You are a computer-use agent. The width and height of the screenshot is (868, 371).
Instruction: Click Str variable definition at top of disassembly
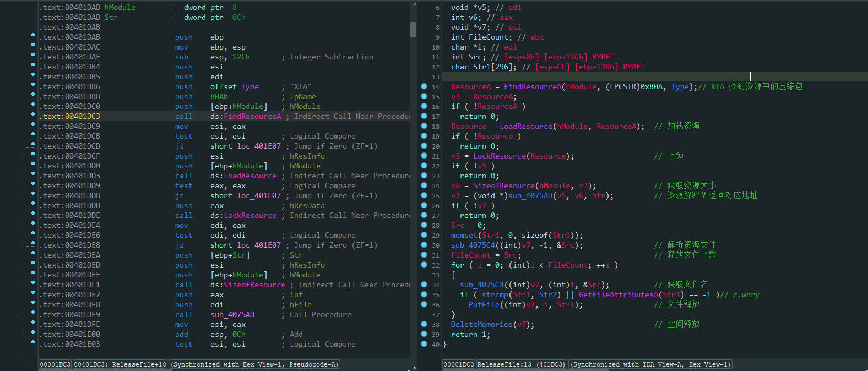(111, 17)
